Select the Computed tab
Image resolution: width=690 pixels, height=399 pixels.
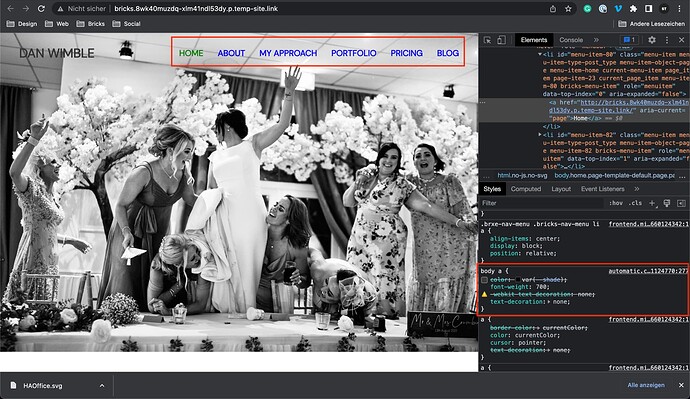pos(526,189)
